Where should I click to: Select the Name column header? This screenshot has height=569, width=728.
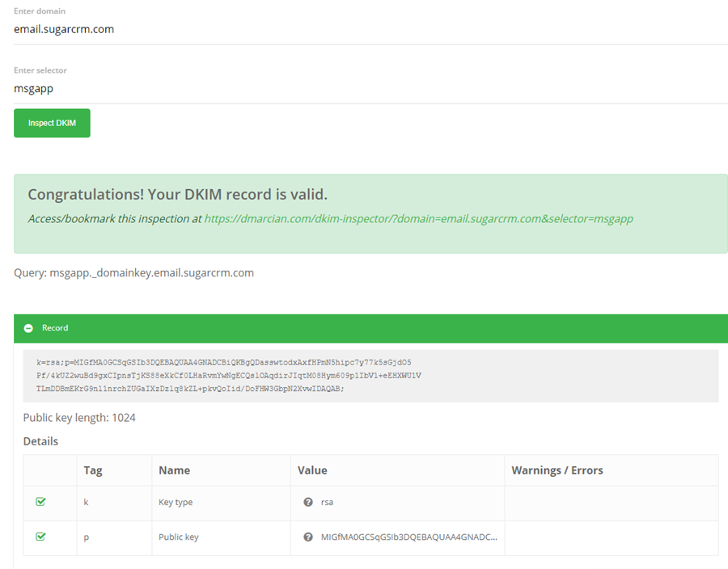pos(174,470)
